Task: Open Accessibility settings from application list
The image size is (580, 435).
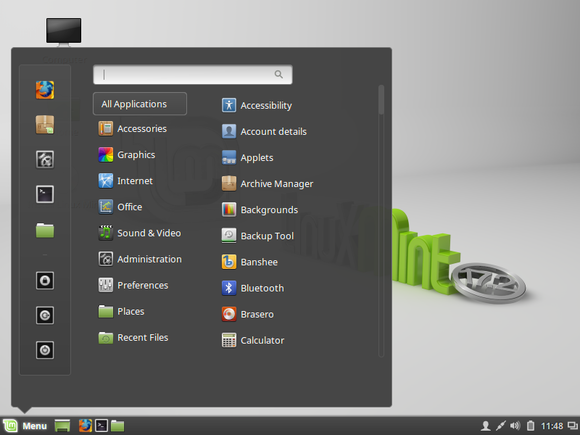Action: point(257,105)
